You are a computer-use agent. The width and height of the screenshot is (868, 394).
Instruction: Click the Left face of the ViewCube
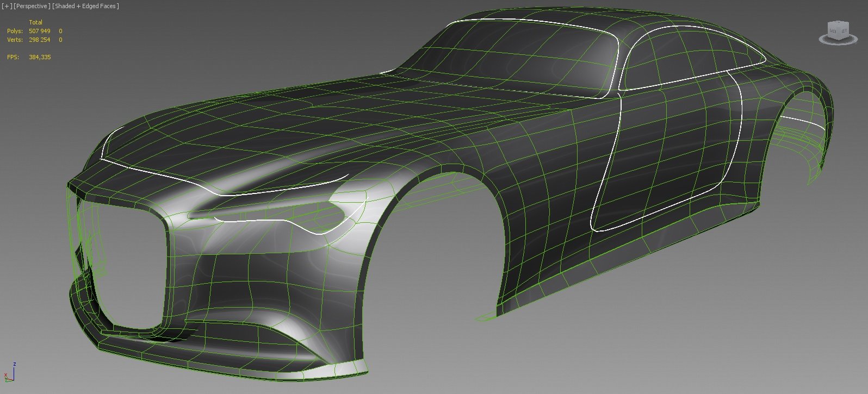(844, 31)
